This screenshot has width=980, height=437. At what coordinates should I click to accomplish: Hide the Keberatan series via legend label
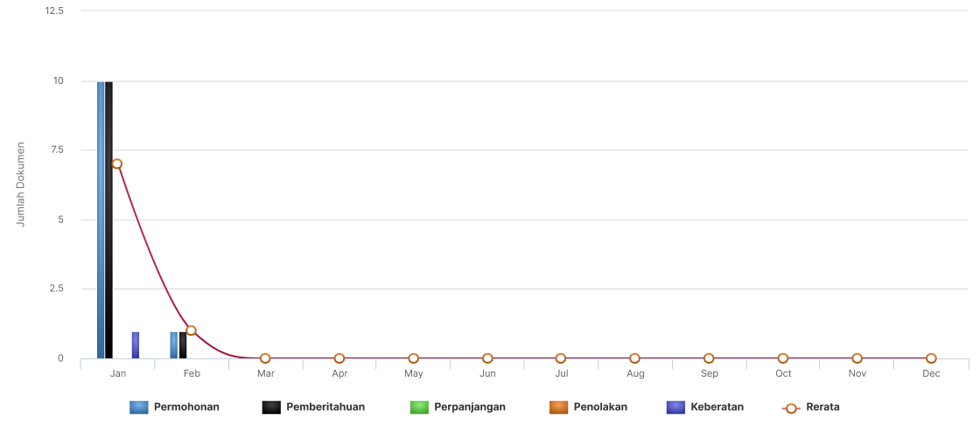[x=717, y=406]
